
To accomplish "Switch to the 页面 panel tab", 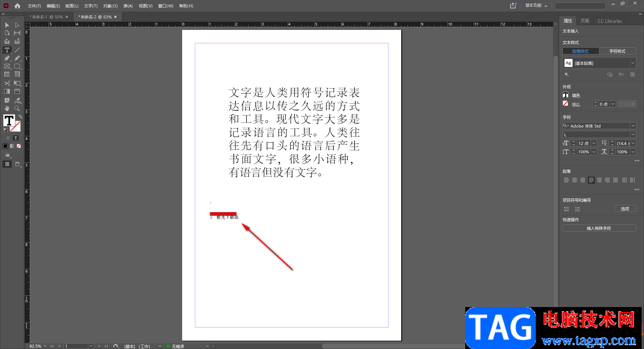I will coord(585,21).
